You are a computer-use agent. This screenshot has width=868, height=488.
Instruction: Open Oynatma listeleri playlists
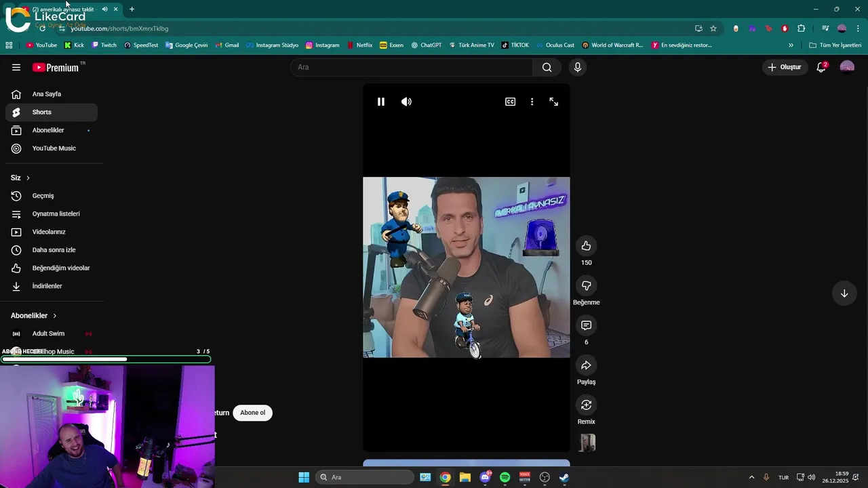tap(52, 214)
